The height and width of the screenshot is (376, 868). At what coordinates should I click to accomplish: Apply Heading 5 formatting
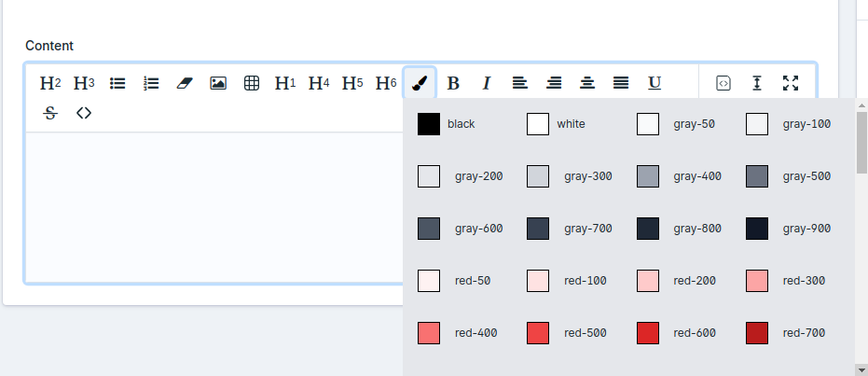click(352, 83)
